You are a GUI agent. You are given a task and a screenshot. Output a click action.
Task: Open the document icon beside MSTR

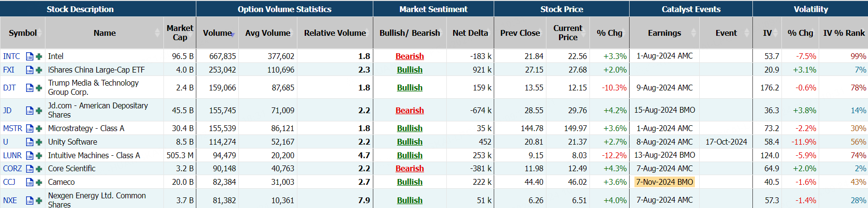click(x=29, y=129)
